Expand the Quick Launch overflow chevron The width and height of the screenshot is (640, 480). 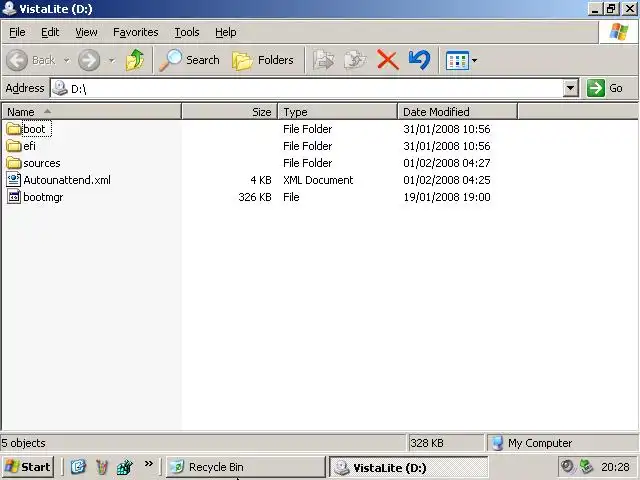point(149,463)
